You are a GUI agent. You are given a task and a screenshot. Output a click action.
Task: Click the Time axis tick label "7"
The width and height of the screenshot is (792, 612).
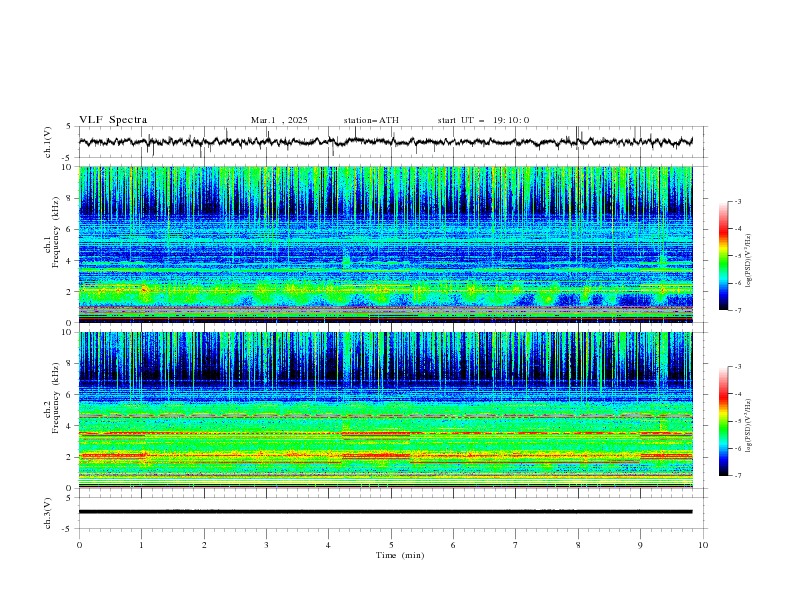(516, 545)
